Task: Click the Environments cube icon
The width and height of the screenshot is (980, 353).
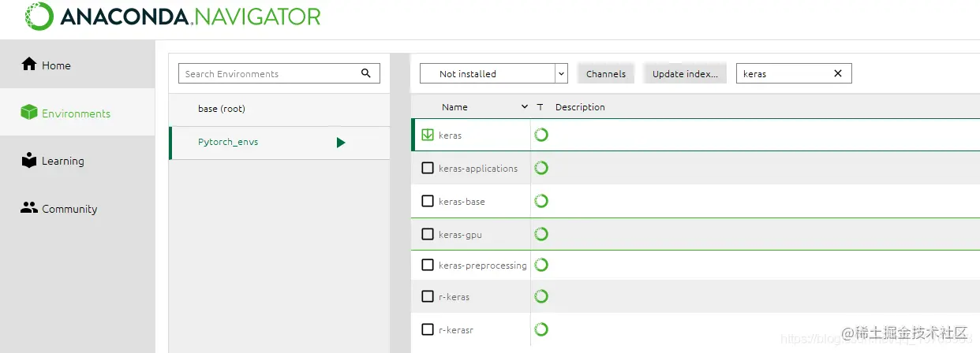Action: (29, 113)
